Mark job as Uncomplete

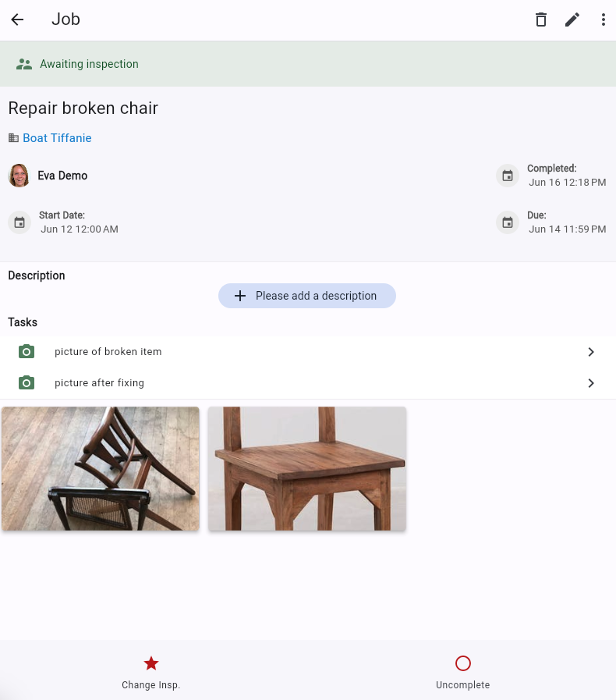pos(463,671)
